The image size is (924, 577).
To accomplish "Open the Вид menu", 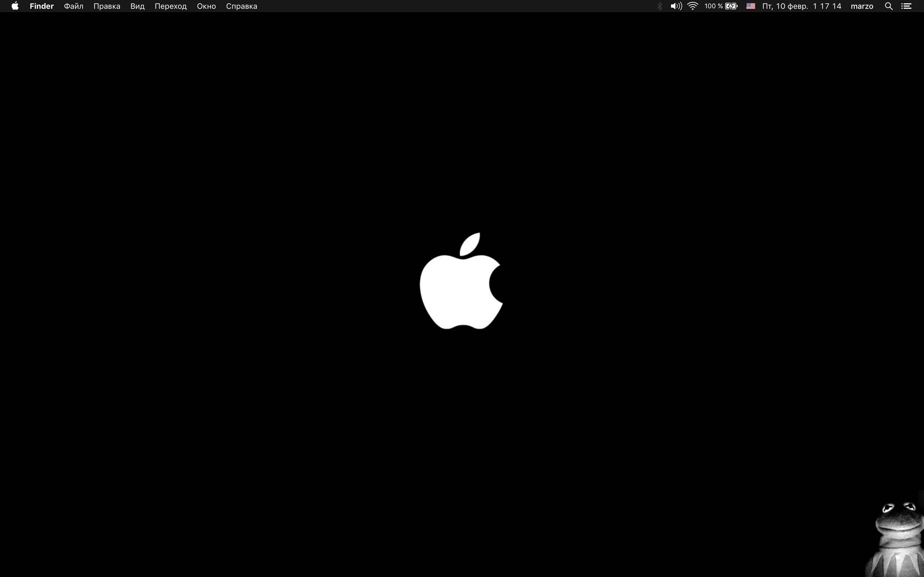I will pyautogui.click(x=137, y=6).
